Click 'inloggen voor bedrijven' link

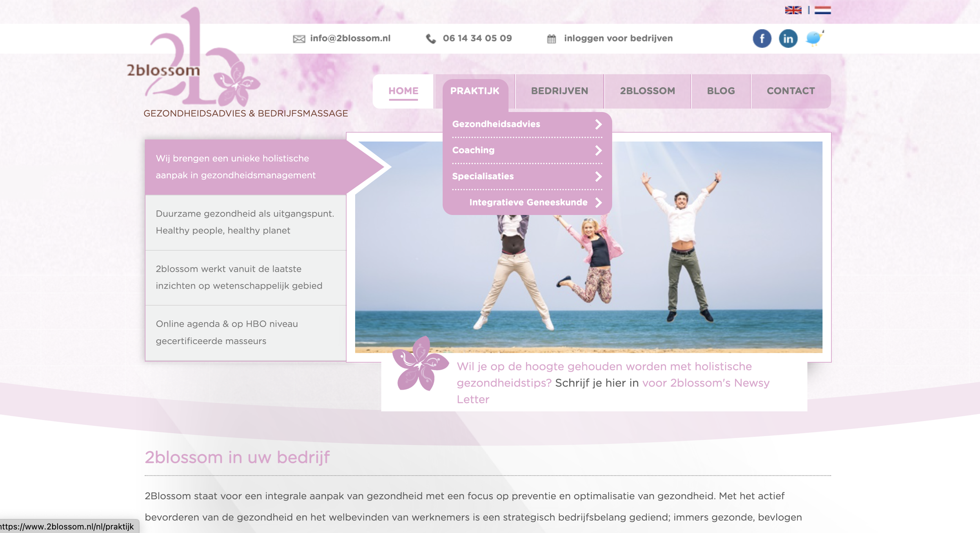tap(618, 38)
